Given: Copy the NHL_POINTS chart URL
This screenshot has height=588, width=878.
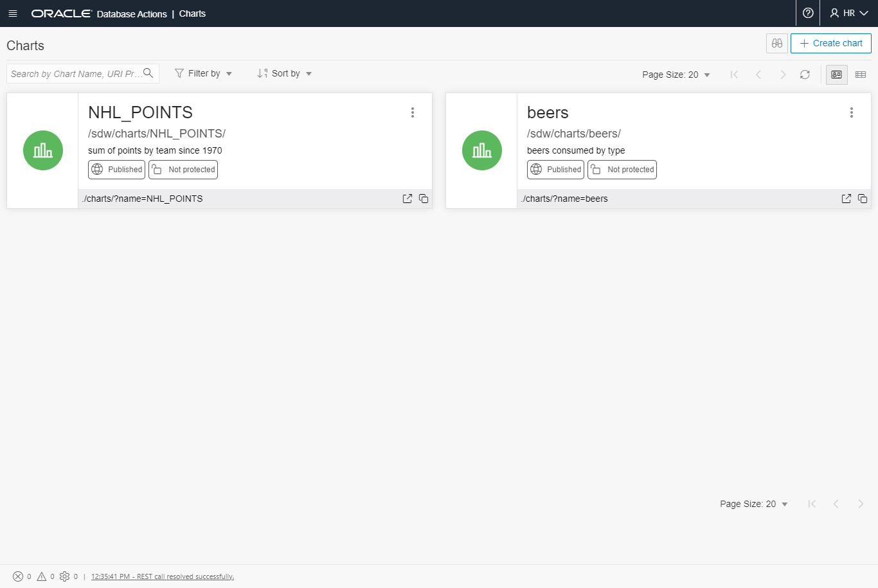Looking at the screenshot, I should click(424, 199).
